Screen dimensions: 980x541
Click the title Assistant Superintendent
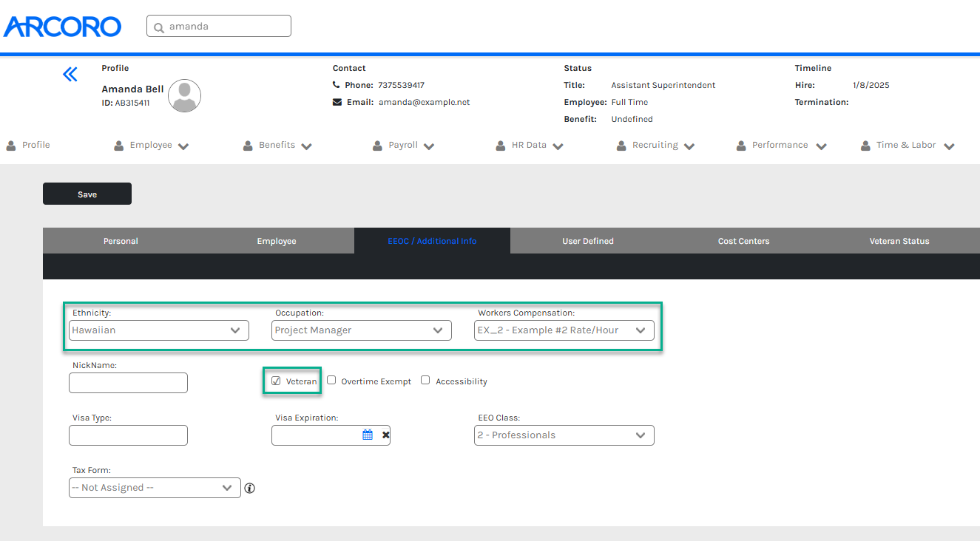coord(663,85)
